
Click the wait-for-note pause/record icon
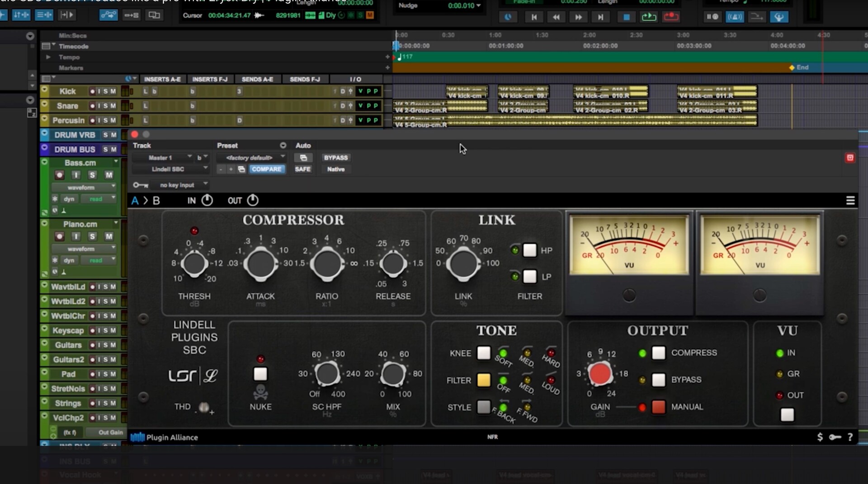click(712, 17)
